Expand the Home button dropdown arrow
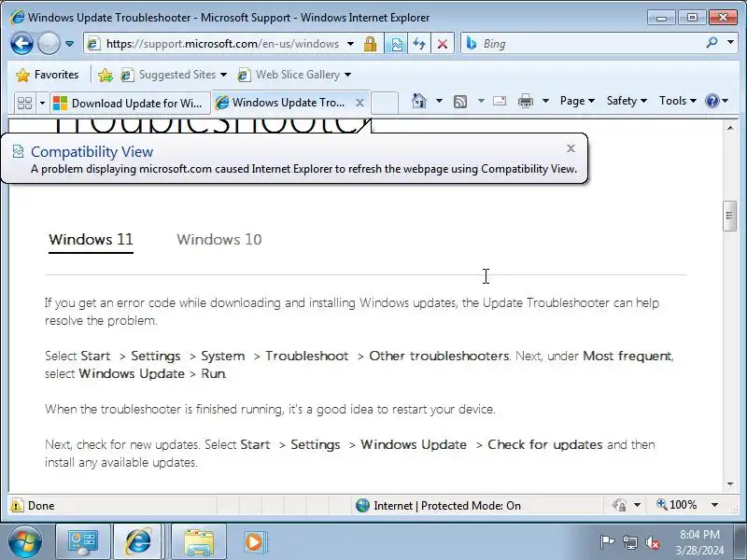The image size is (747, 560). tap(439, 101)
